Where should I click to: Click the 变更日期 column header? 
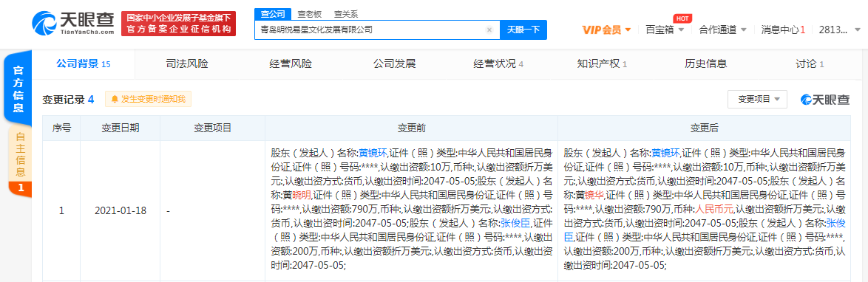coord(120,128)
